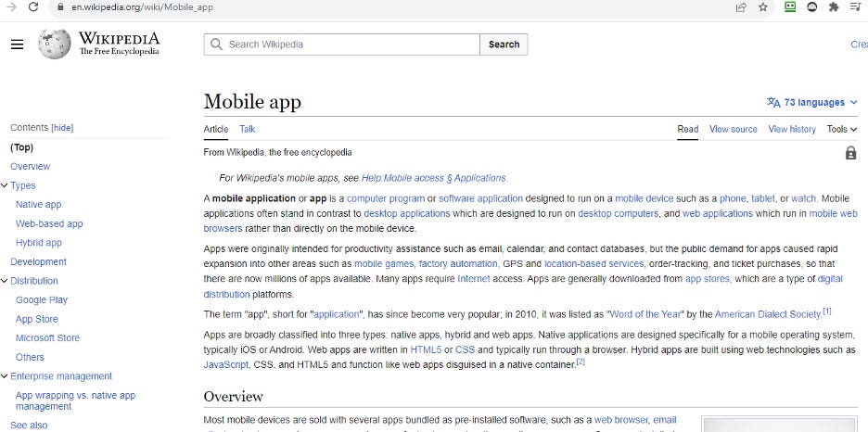Open the American Dialect Society link
868x432 pixels.
point(768,314)
